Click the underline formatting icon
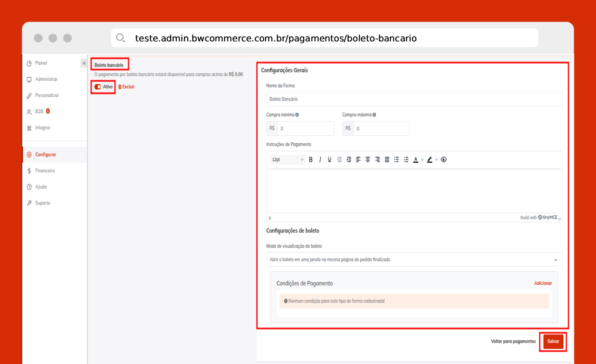The width and height of the screenshot is (596, 364). (x=329, y=160)
